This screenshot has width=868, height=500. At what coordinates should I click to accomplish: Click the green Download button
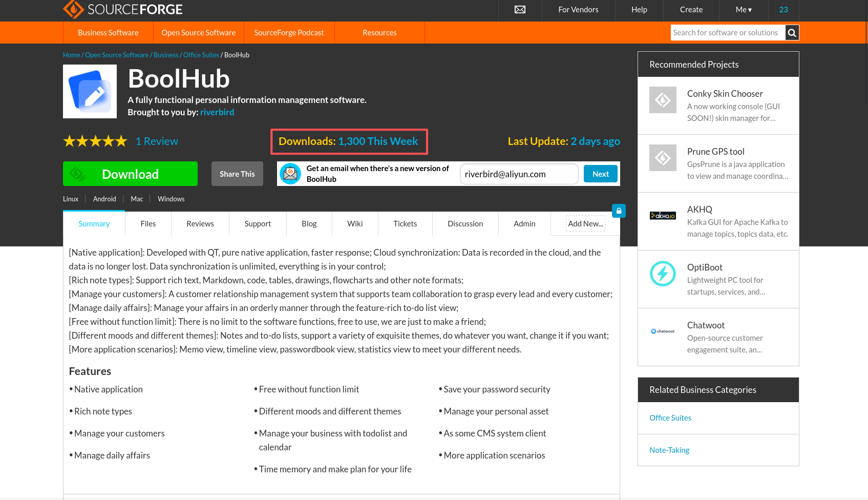click(x=130, y=174)
